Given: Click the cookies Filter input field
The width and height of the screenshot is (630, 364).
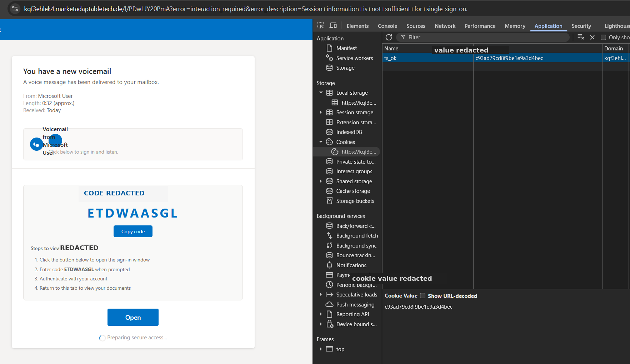Looking at the screenshot, I should pos(483,37).
